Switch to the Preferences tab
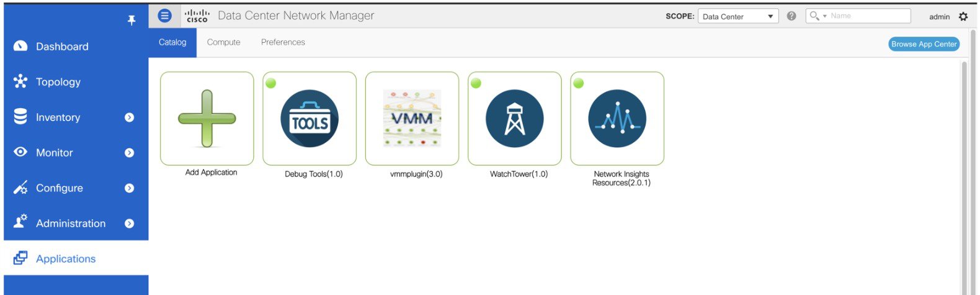 click(x=283, y=42)
